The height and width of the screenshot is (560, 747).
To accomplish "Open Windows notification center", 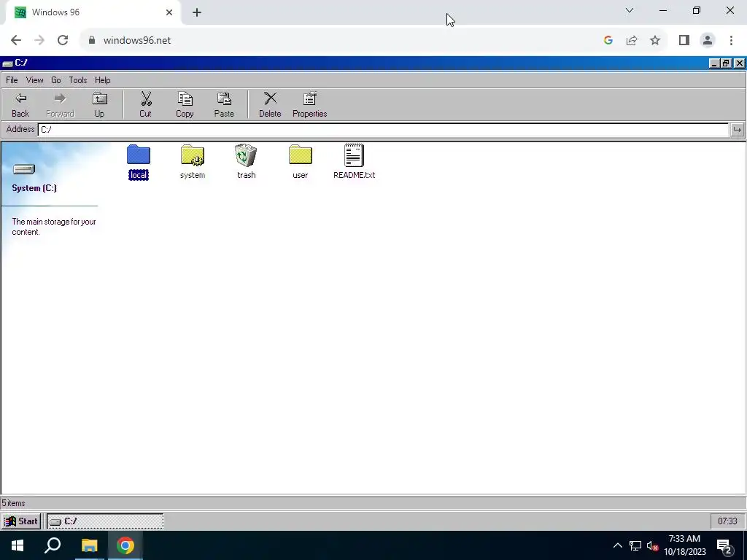I will (724, 547).
